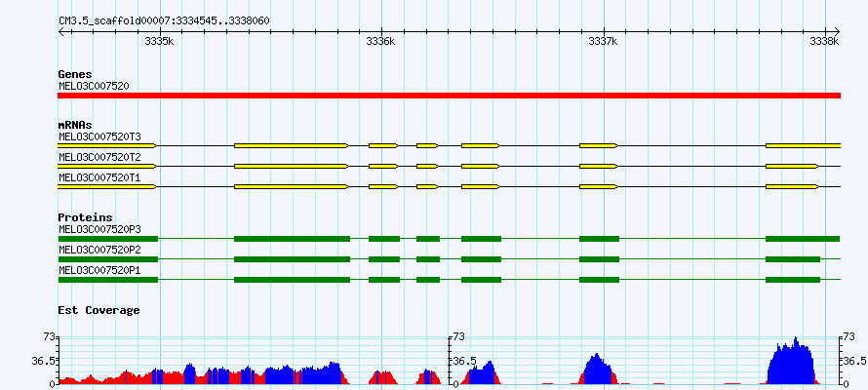Viewport: 868px width, 390px height.
Task: Click the first exon of MELO3C007520T1
Action: [107, 187]
